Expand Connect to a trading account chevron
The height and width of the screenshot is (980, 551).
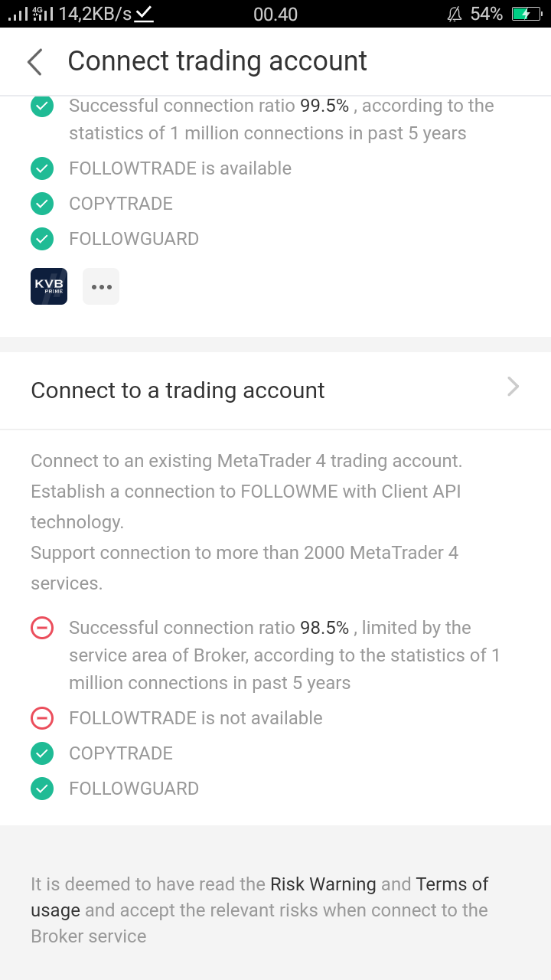[x=513, y=387]
